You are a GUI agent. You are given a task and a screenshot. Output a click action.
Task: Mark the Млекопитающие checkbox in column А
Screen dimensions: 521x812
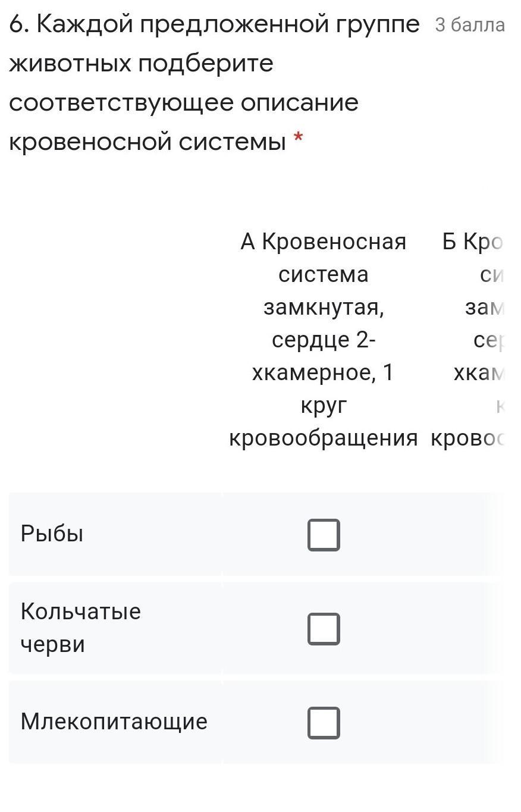coord(324,723)
